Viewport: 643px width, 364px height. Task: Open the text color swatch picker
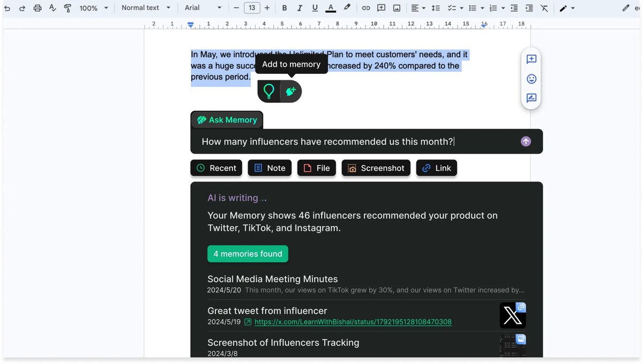point(331,7)
